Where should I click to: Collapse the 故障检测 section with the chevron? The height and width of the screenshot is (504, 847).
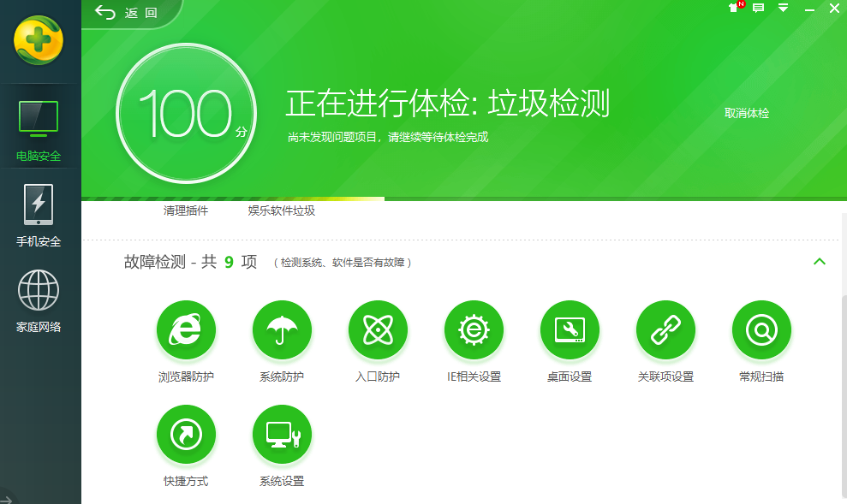pyautogui.click(x=820, y=262)
